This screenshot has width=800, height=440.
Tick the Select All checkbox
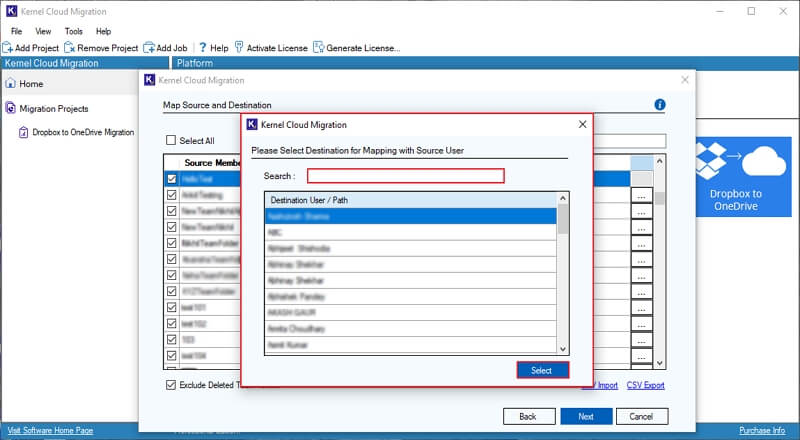(x=171, y=140)
